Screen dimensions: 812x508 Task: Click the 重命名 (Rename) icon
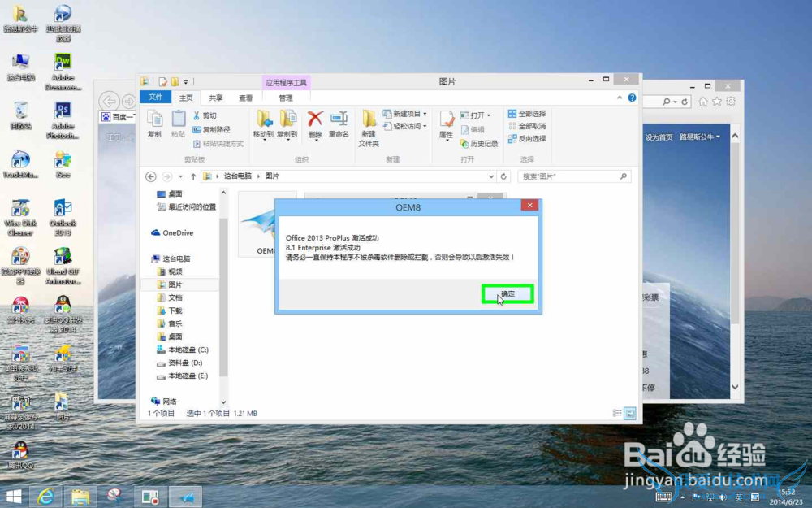tap(339, 124)
